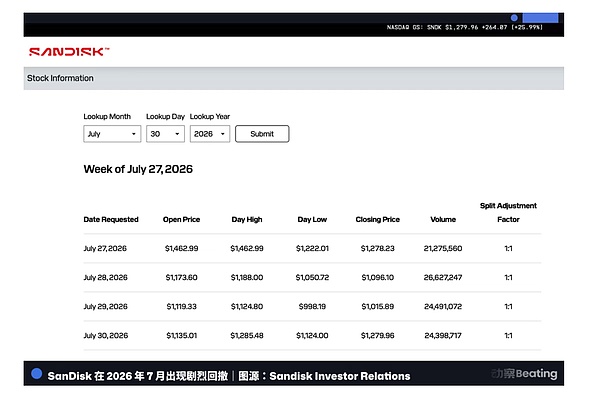The height and width of the screenshot is (406, 600).
Task: Click the Sandisk logo
Action: point(69,52)
